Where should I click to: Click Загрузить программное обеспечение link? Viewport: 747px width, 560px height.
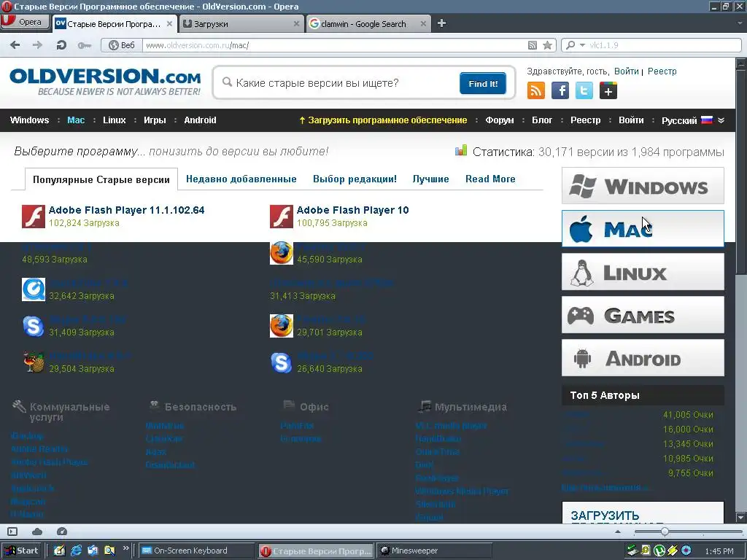383,120
